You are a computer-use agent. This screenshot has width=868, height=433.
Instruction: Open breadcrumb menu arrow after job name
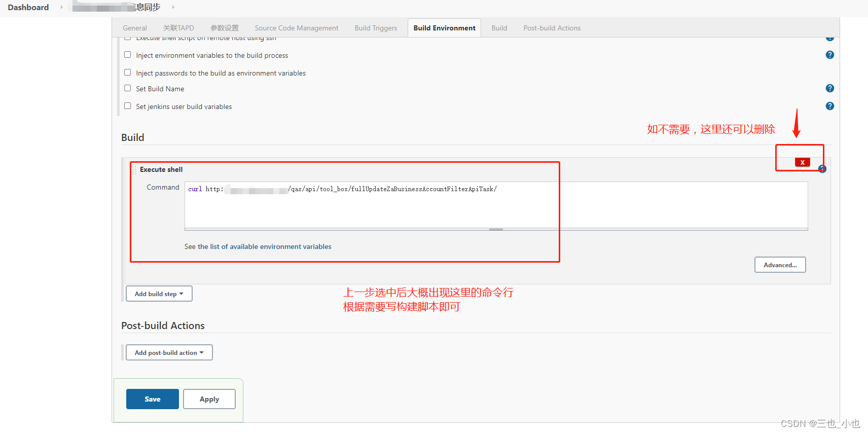173,7
